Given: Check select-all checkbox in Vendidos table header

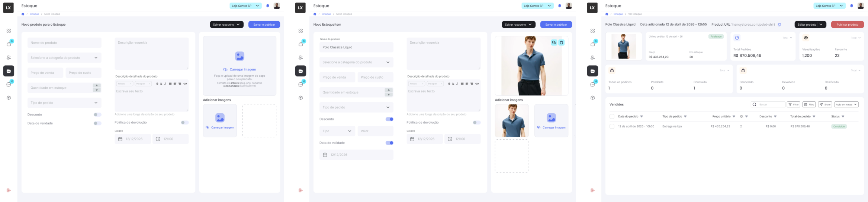Looking at the screenshot, I should click(612, 117).
